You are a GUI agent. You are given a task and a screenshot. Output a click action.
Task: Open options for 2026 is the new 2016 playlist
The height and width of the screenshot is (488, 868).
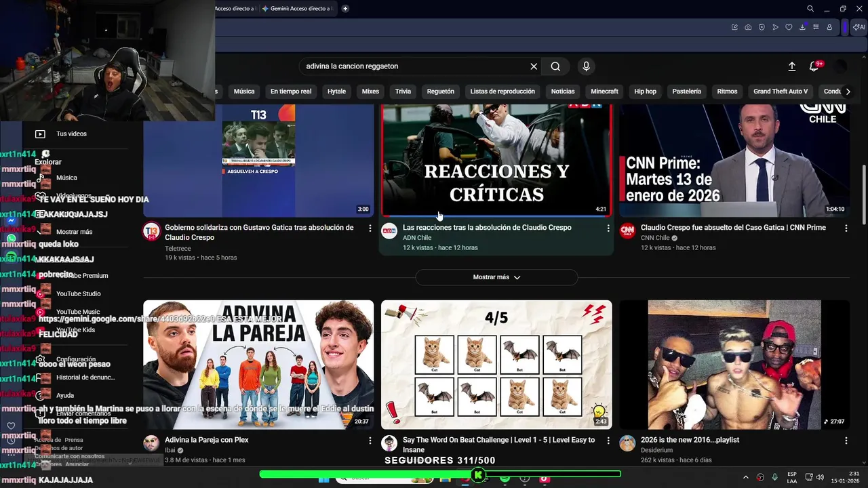[846, 441]
